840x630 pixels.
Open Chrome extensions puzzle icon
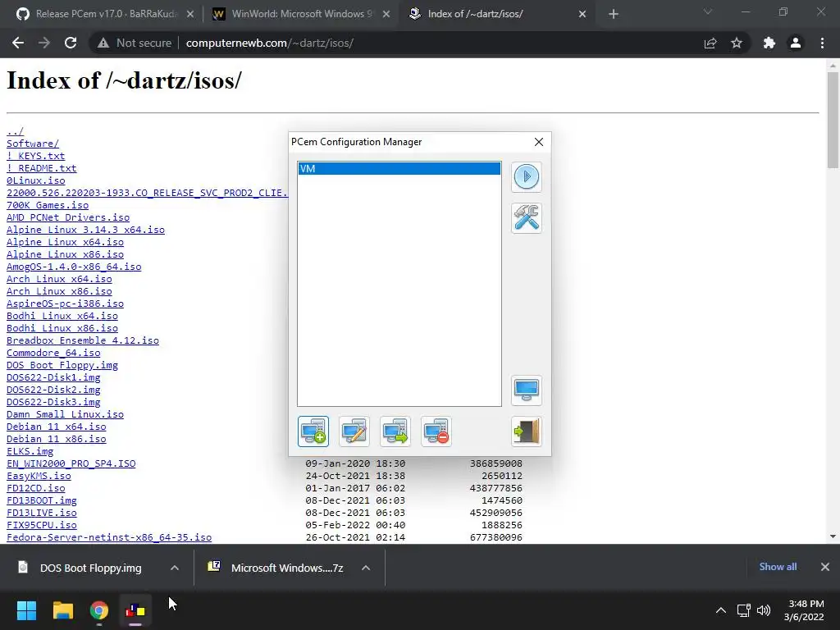coord(769,43)
